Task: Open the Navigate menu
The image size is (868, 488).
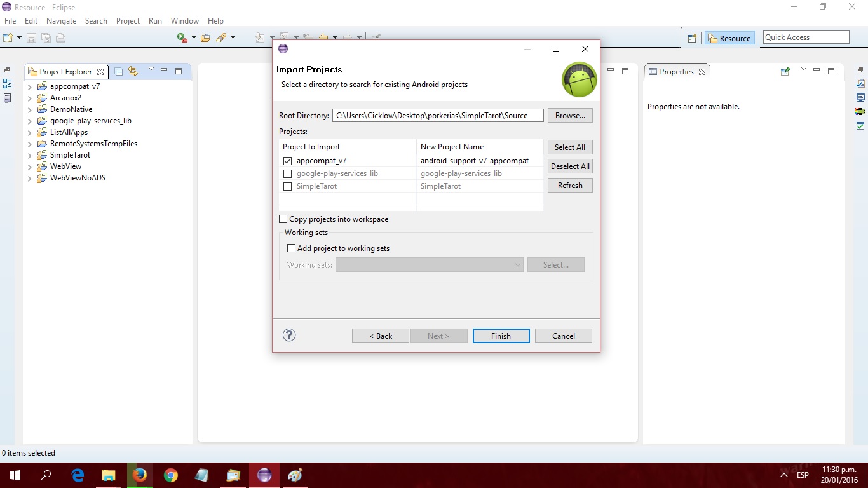Action: [x=61, y=21]
